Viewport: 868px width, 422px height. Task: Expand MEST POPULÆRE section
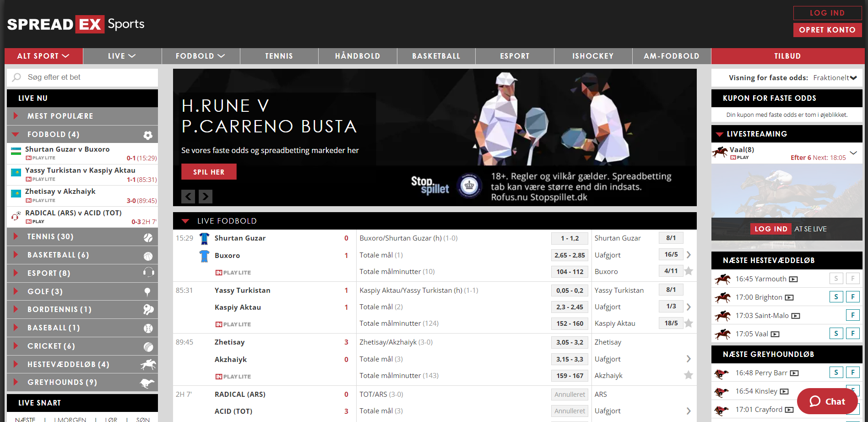(82, 116)
